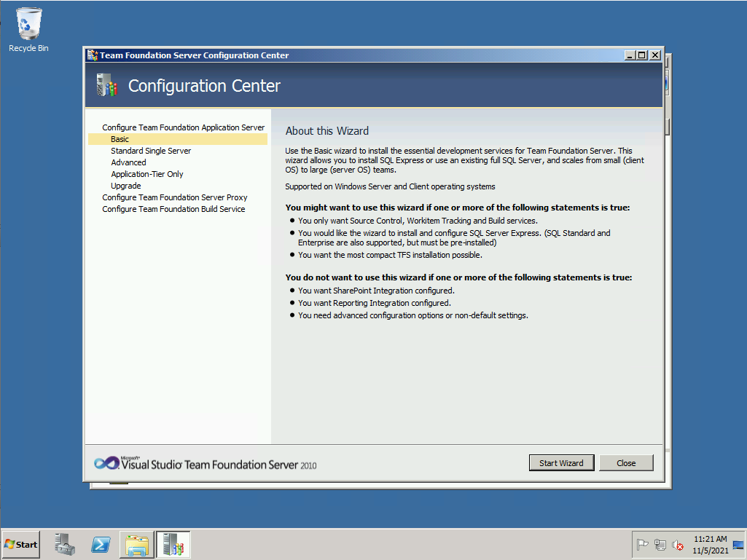Open Server Manager from the taskbar
This screenshot has height=560, width=747.
[66, 544]
